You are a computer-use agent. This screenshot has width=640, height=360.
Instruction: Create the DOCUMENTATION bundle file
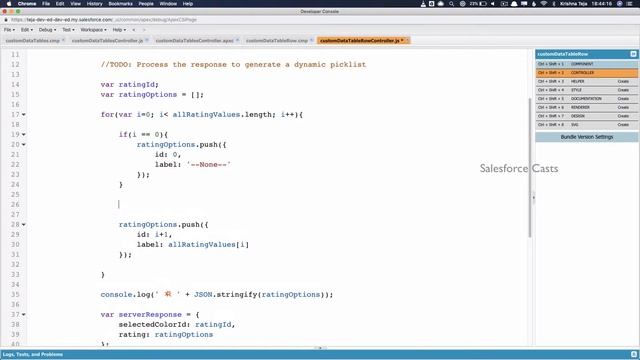[x=623, y=99]
